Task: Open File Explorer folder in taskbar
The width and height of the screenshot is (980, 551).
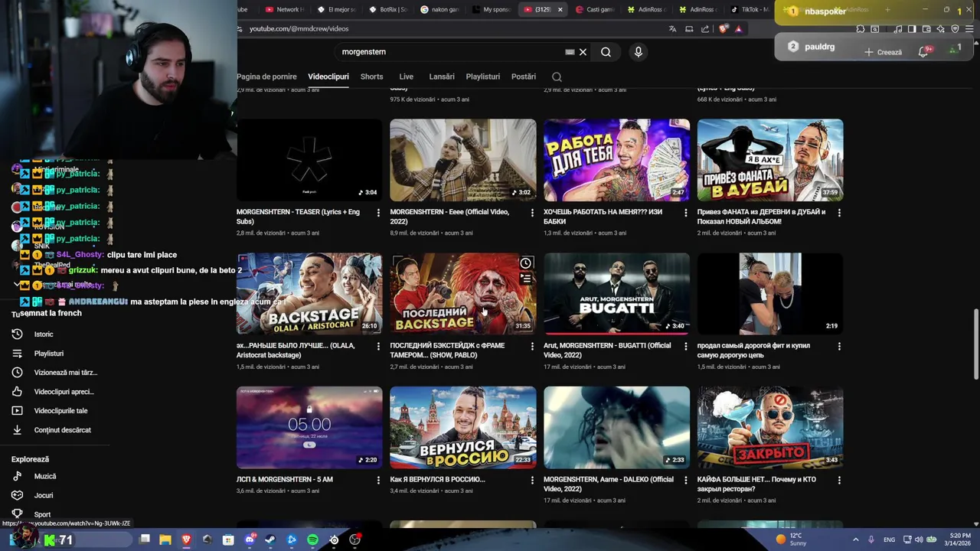Action: [x=165, y=540]
